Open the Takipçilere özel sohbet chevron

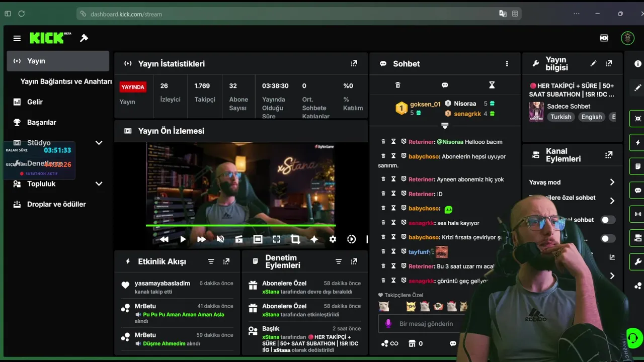(612, 201)
